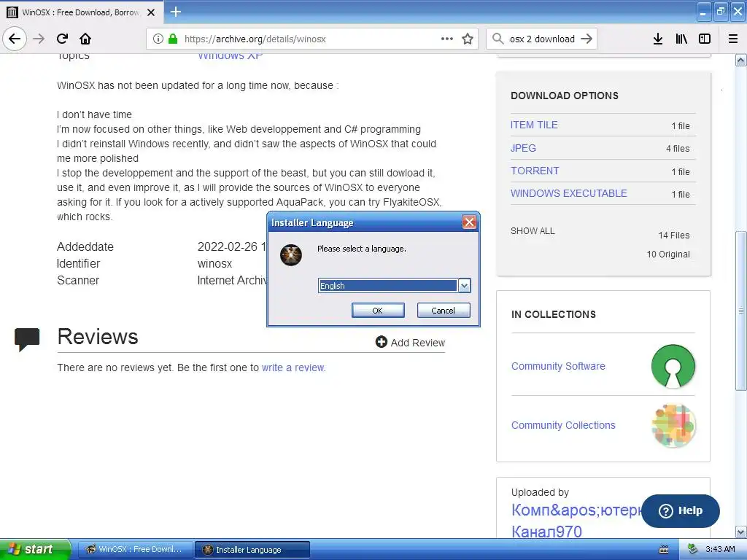This screenshot has height=560, width=747.
Task: Click the search magnifier icon
Action: [498, 39]
